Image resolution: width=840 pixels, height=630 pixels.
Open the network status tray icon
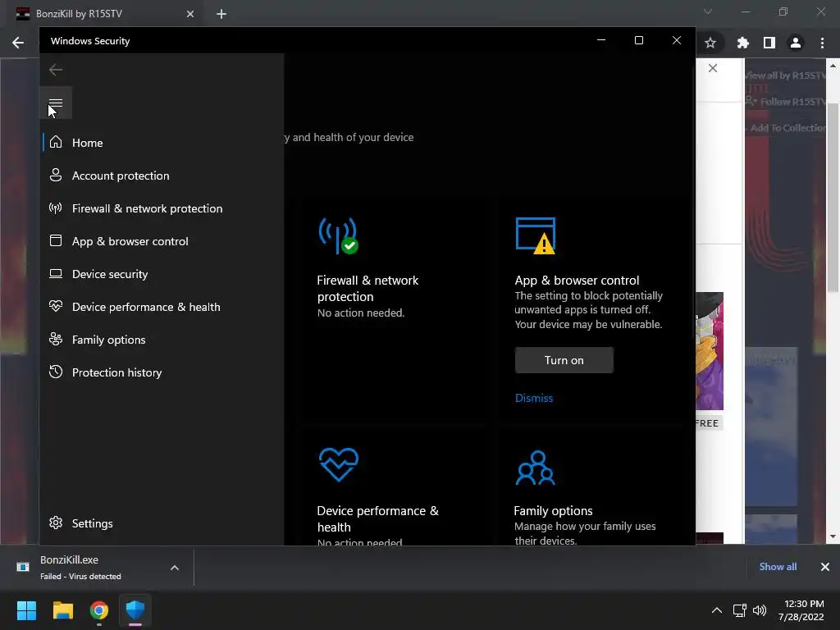point(740,610)
